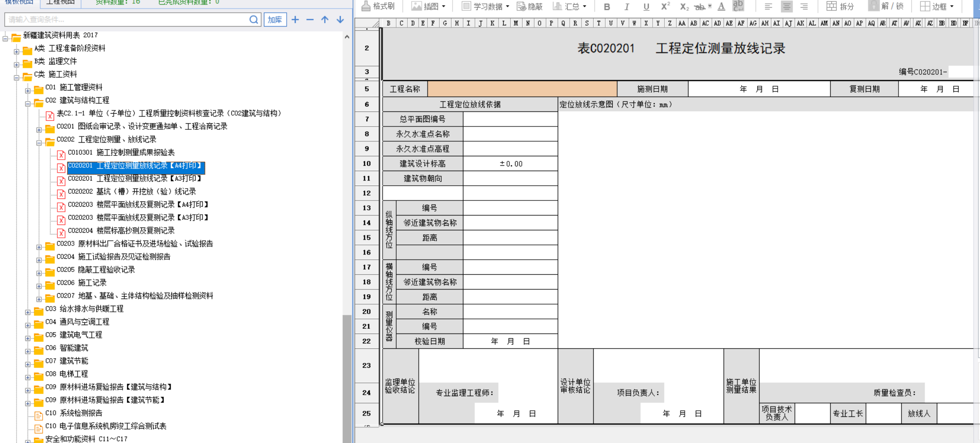Image resolution: width=980 pixels, height=443 pixels.
Task: Toggle italic formatting
Action: pos(626,7)
